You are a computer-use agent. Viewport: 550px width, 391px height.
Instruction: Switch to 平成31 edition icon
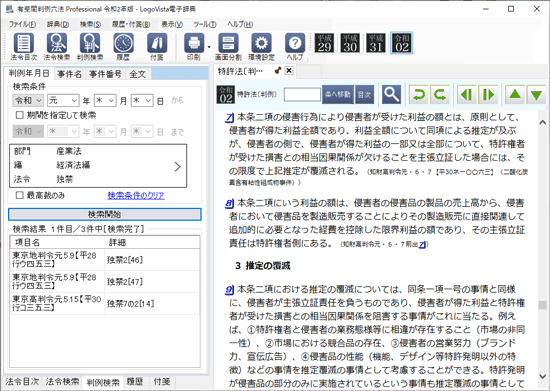tap(376, 43)
